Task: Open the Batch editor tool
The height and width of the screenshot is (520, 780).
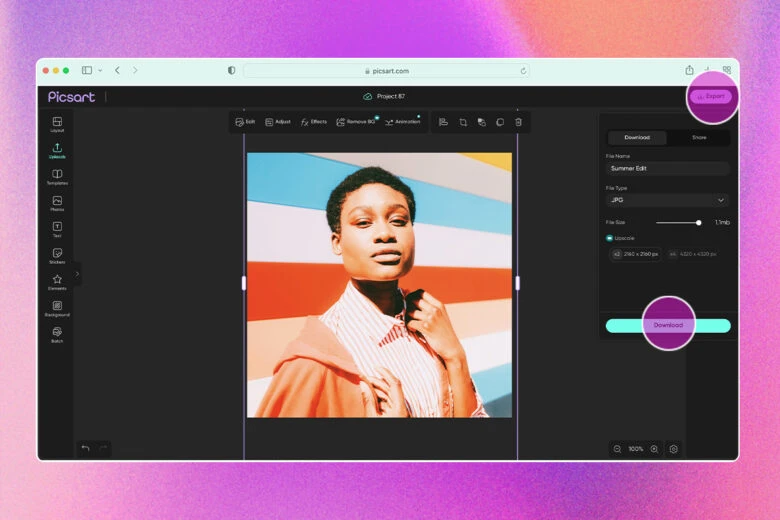Action: point(57,335)
